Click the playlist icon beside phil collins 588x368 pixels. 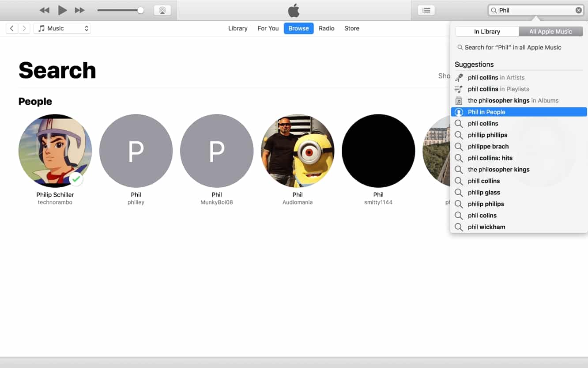[x=459, y=89]
